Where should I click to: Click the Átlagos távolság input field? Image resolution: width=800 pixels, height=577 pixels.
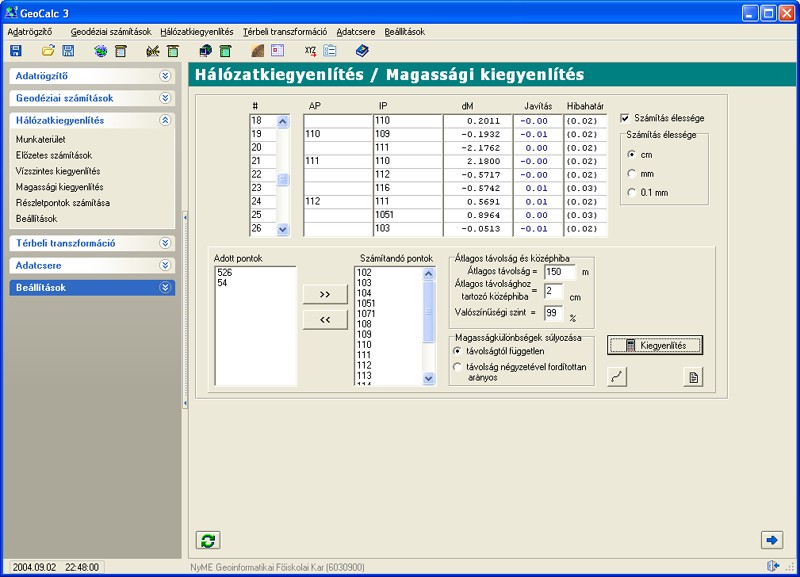pyautogui.click(x=560, y=272)
